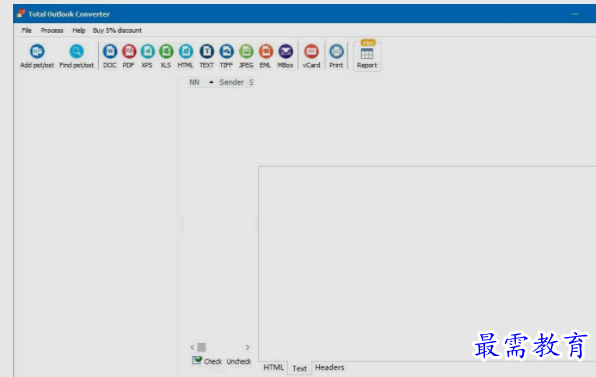Convert to EML format
The width and height of the screenshot is (596, 377).
click(x=265, y=56)
